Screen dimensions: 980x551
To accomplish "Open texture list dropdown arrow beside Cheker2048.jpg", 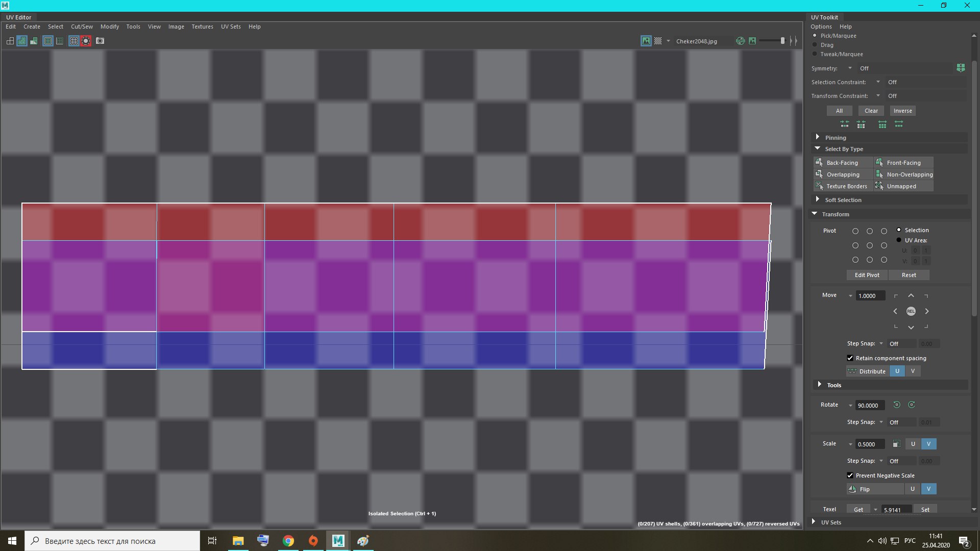I will pyautogui.click(x=668, y=41).
